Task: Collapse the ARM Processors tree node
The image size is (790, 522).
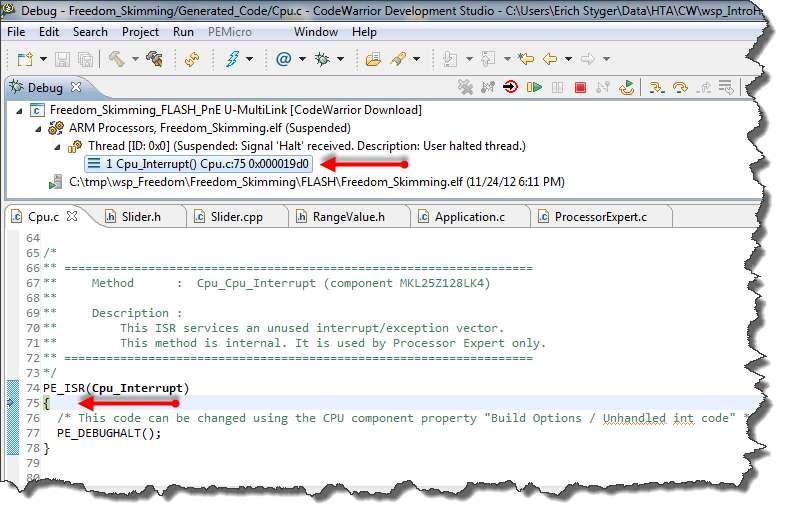Action: tap(38, 129)
